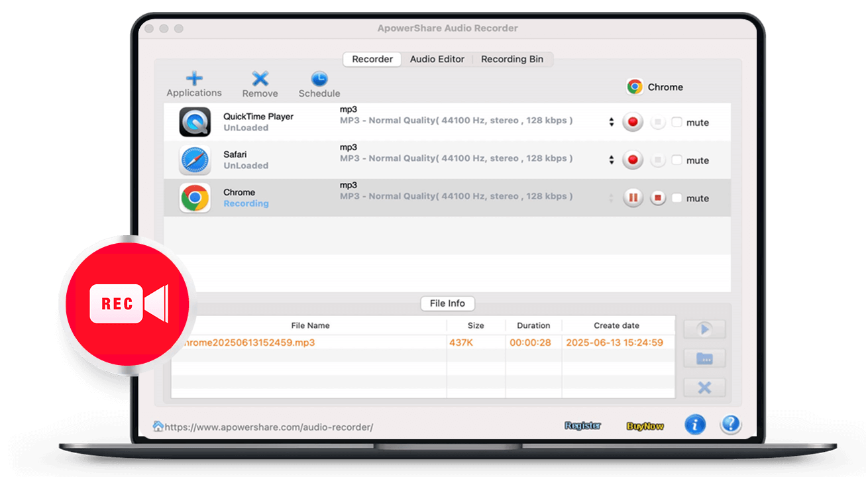868x477 pixels.
Task: Check the mute box for QuickTime Player
Action: point(678,121)
